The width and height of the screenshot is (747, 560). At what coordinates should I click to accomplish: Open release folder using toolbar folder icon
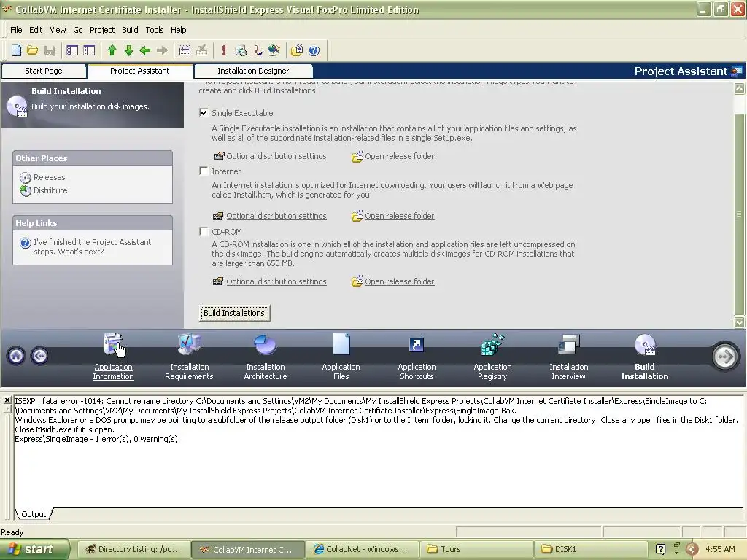(x=296, y=50)
